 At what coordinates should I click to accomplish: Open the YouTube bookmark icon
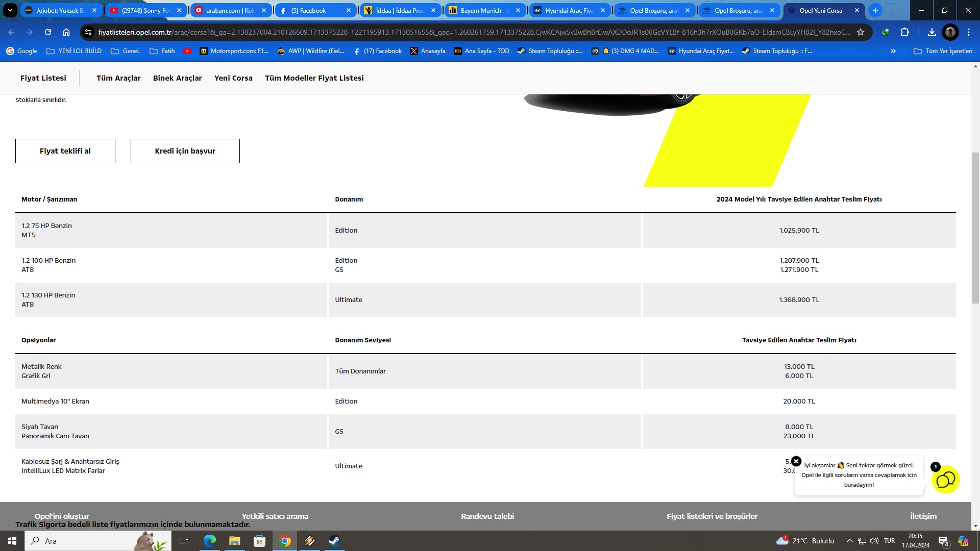point(187,51)
